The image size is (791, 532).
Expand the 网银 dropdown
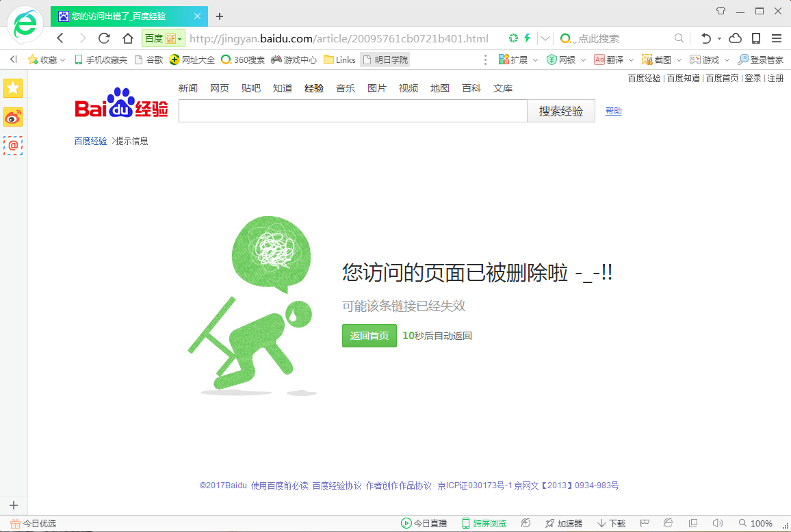(583, 60)
